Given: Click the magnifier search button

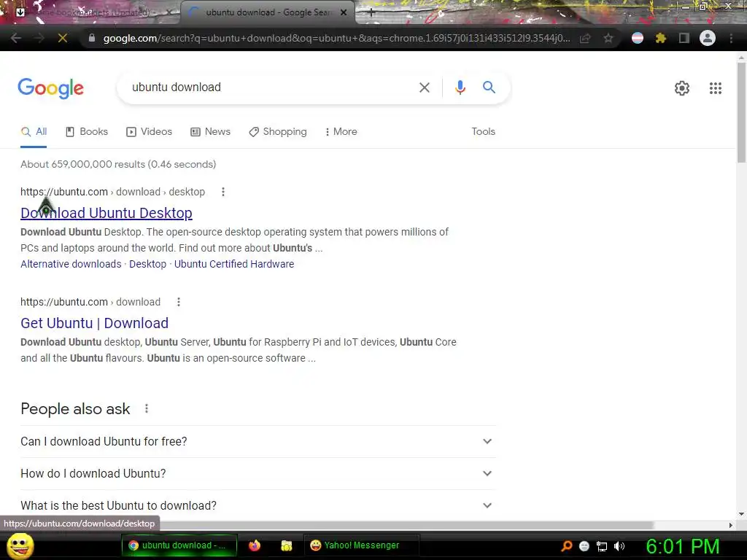Looking at the screenshot, I should point(489,87).
